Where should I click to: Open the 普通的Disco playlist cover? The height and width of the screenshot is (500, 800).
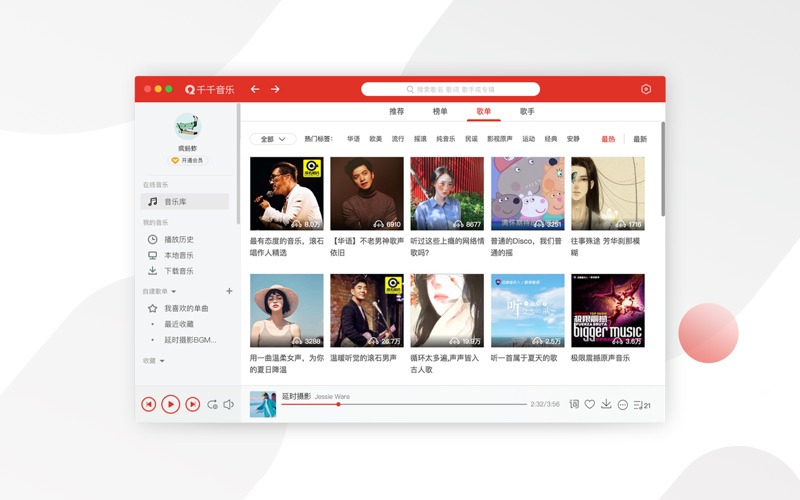point(528,193)
